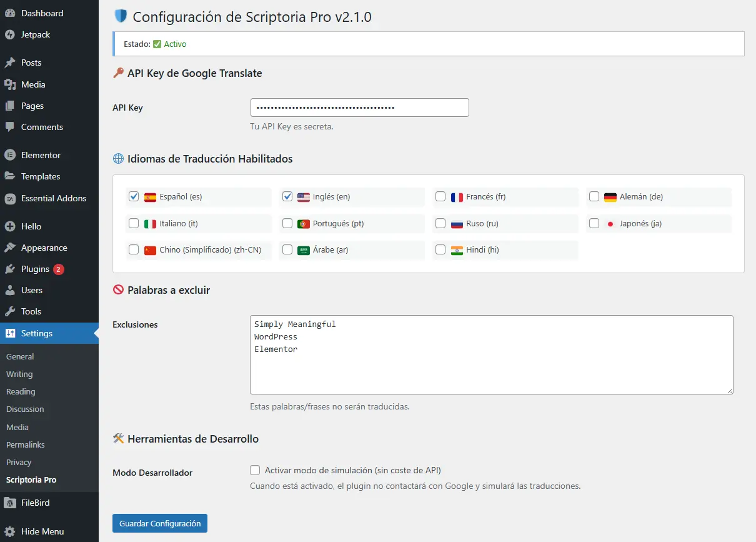Open Plugins using the plug icon
Viewport: 756px width, 542px height.
pyautogui.click(x=10, y=269)
